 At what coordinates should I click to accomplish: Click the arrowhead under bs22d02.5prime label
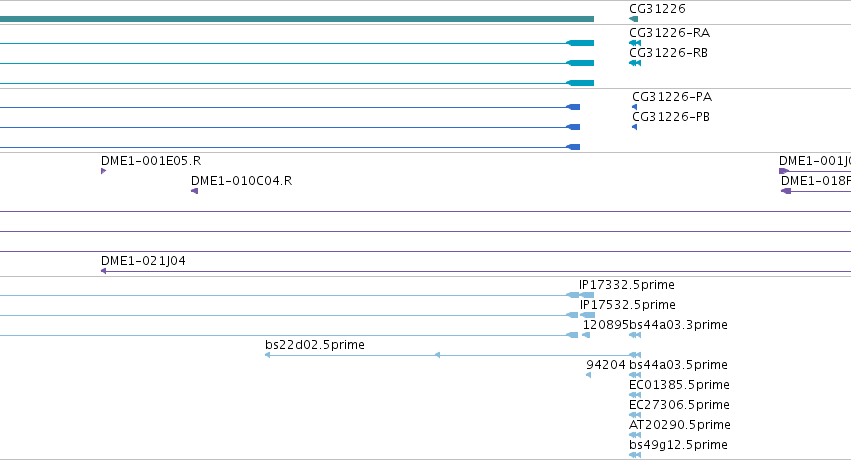click(267, 355)
